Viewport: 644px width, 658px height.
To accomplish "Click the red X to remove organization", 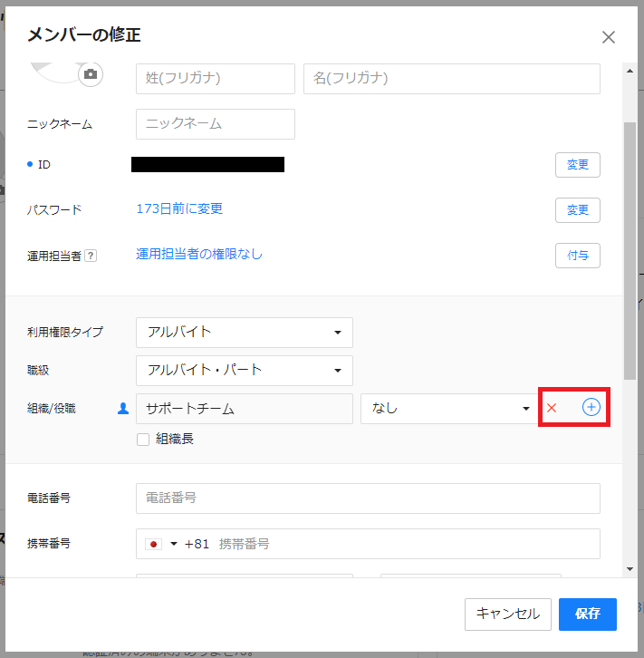I will coord(552,409).
